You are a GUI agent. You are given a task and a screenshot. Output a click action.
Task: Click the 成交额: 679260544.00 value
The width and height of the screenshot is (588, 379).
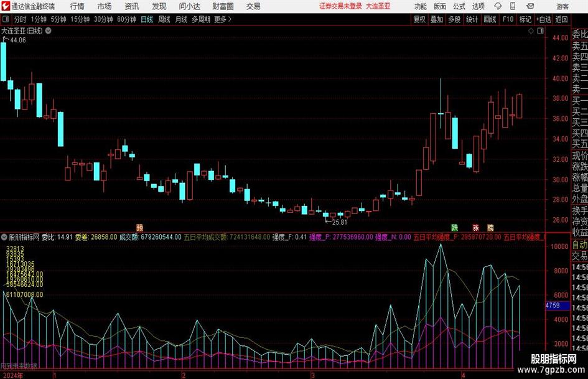151,237
